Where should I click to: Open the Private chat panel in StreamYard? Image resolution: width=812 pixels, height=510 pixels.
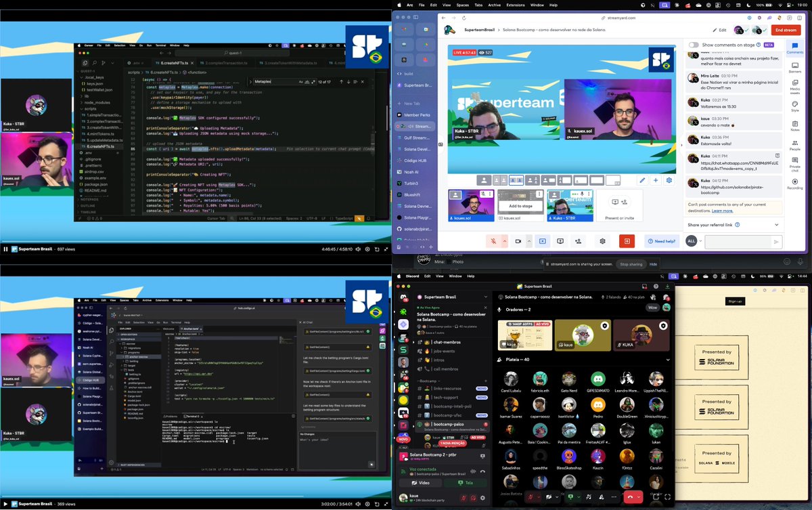click(795, 163)
